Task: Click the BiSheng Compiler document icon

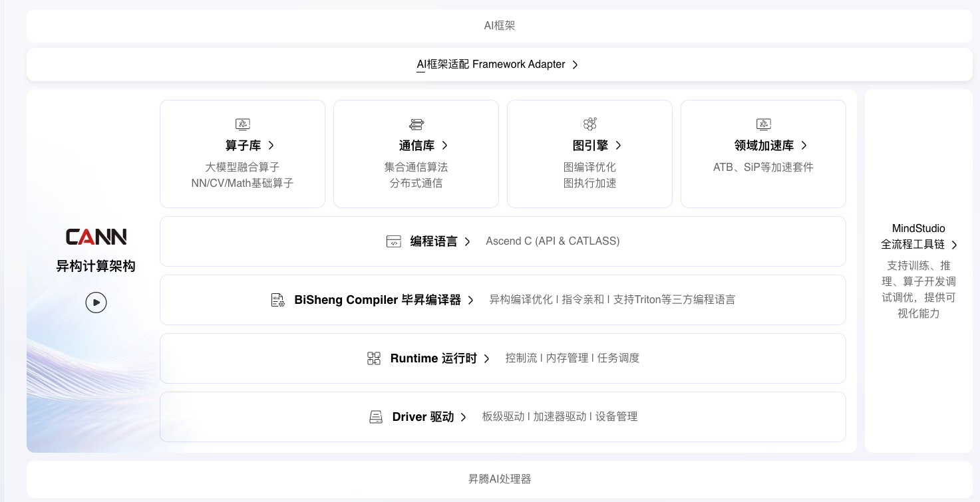Action: click(x=278, y=300)
